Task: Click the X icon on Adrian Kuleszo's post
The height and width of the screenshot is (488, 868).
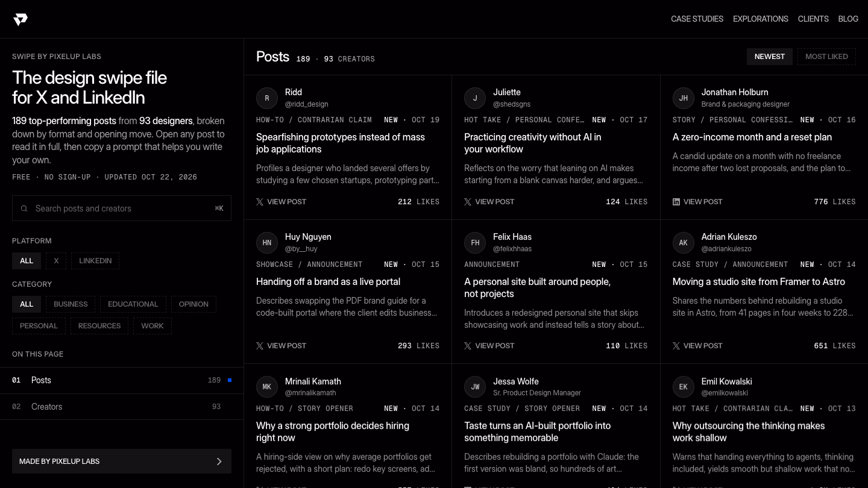Action: (676, 346)
